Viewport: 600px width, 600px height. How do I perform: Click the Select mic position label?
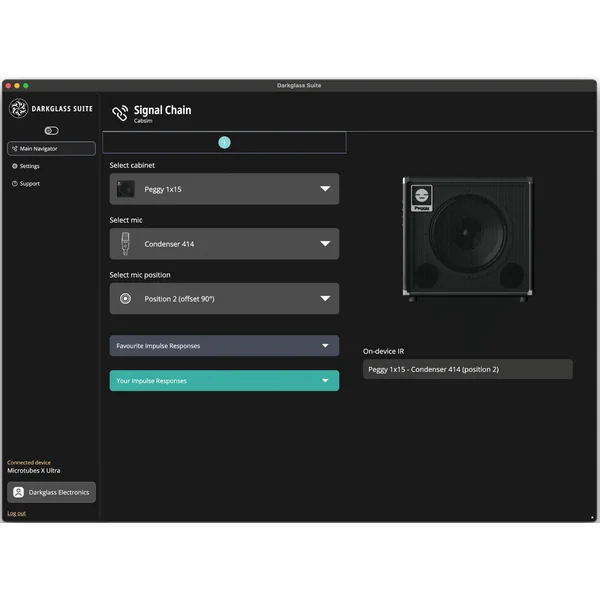140,275
